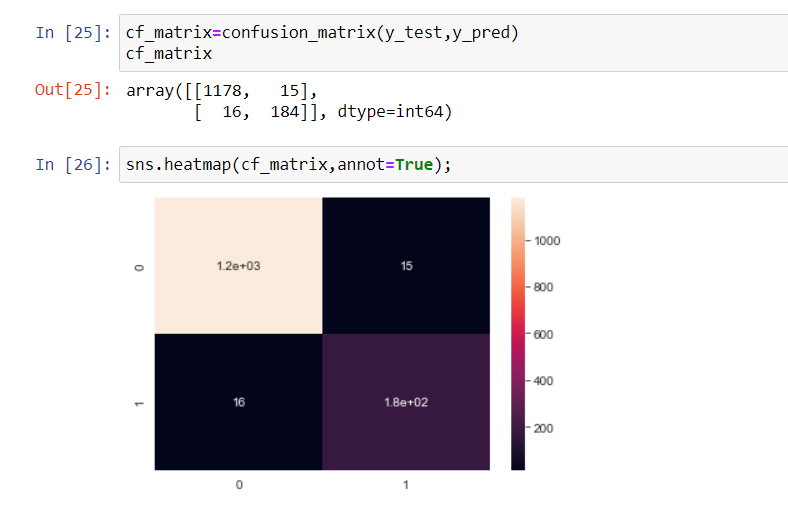
Task: Click the heatmap cell labeled 16
Action: coord(238,402)
